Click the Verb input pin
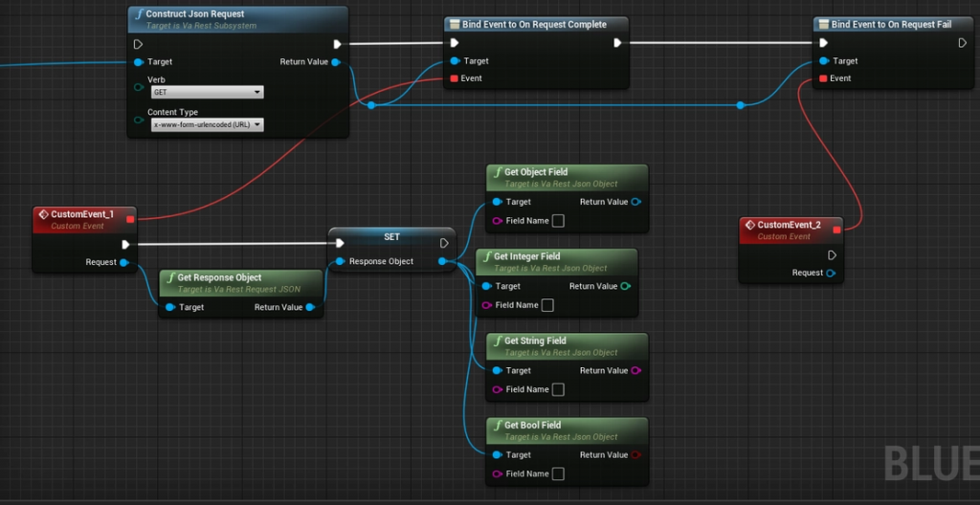The image size is (980, 505). [x=139, y=87]
